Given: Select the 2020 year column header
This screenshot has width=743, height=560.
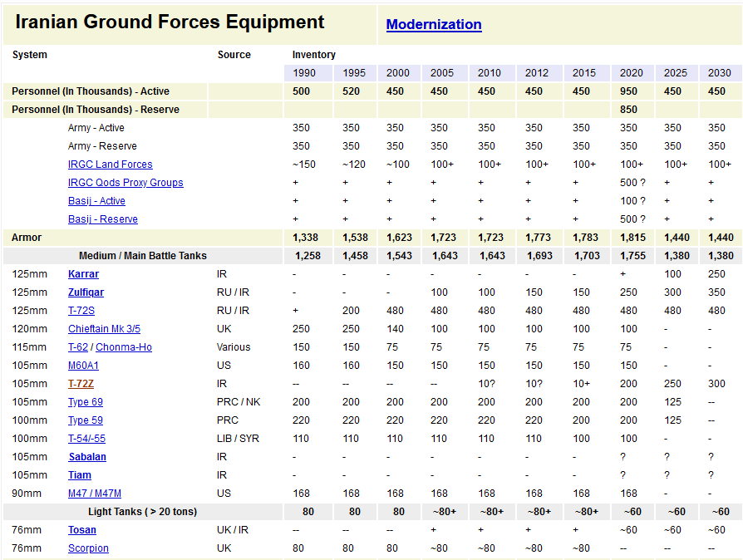Looking at the screenshot, I should [632, 73].
